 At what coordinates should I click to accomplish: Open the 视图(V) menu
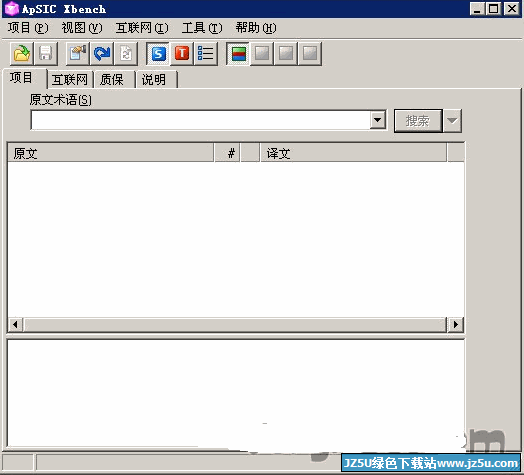(x=82, y=28)
